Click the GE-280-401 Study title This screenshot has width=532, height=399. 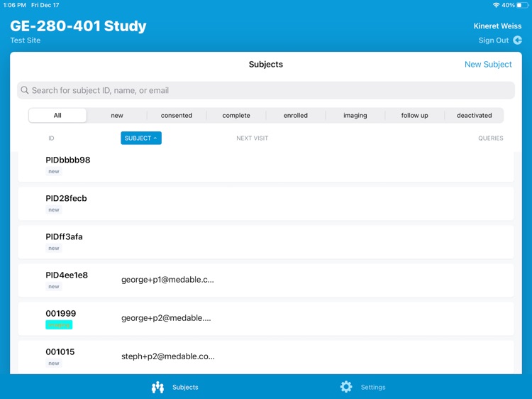tap(78, 26)
